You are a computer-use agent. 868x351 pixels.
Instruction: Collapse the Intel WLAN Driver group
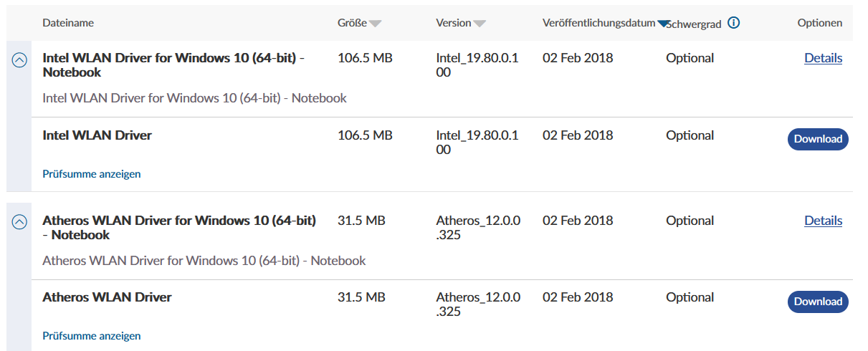[x=20, y=60]
